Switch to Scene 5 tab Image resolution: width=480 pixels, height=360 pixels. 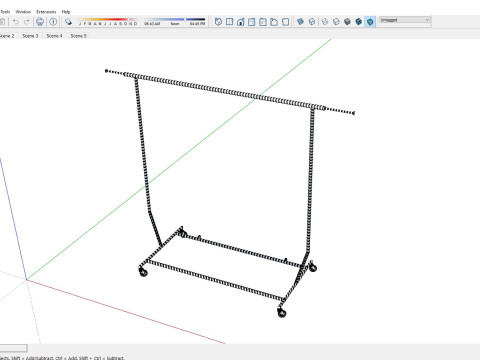coord(78,36)
